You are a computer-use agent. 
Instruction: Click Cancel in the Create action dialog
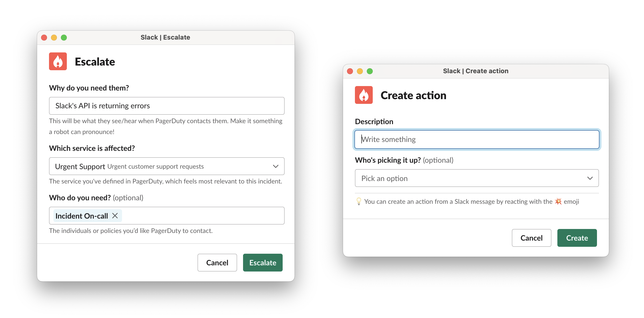click(x=531, y=238)
